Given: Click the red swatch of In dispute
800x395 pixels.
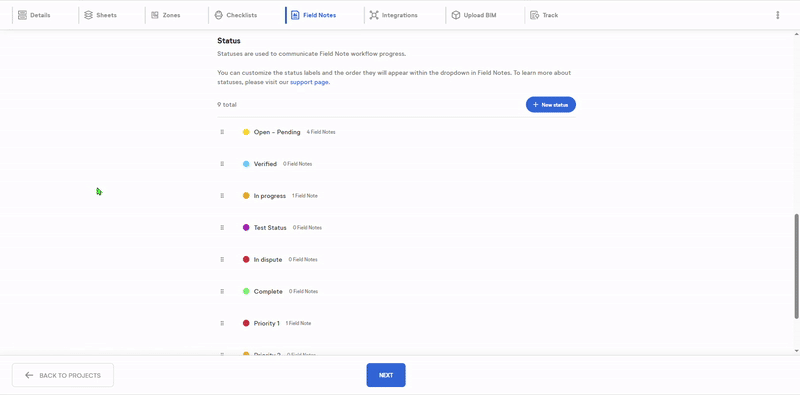Looking at the screenshot, I should click(x=246, y=259).
